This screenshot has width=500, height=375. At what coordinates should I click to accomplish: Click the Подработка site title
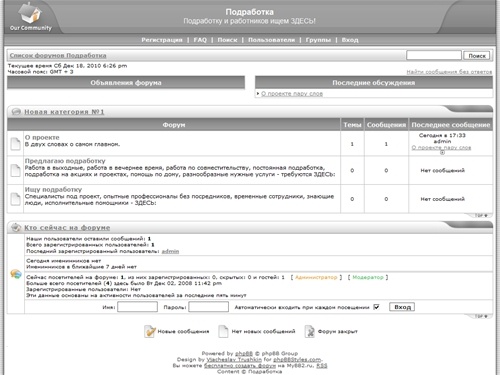(249, 12)
